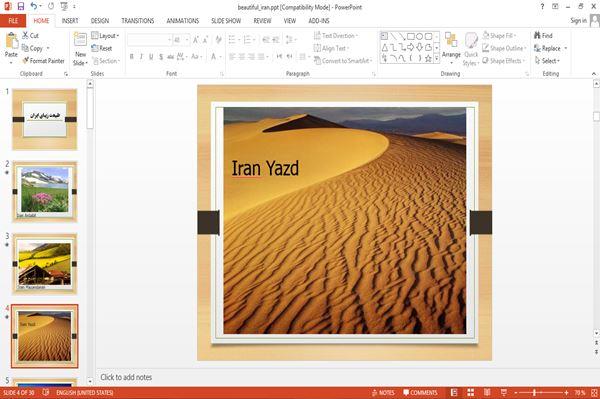Expand the Select dropdown in Editing
The image size is (600, 399).
pos(547,61)
